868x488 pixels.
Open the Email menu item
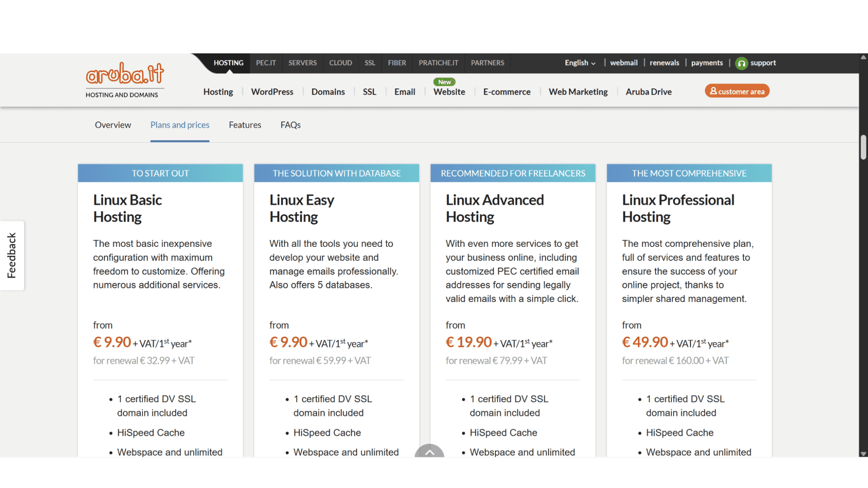pyautogui.click(x=405, y=92)
